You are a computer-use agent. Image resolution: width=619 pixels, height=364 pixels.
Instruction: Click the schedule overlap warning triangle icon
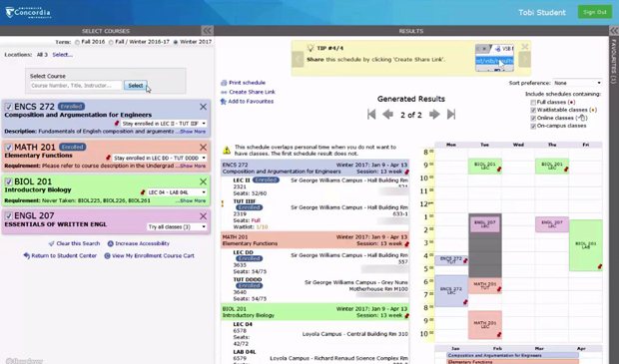[x=227, y=151]
